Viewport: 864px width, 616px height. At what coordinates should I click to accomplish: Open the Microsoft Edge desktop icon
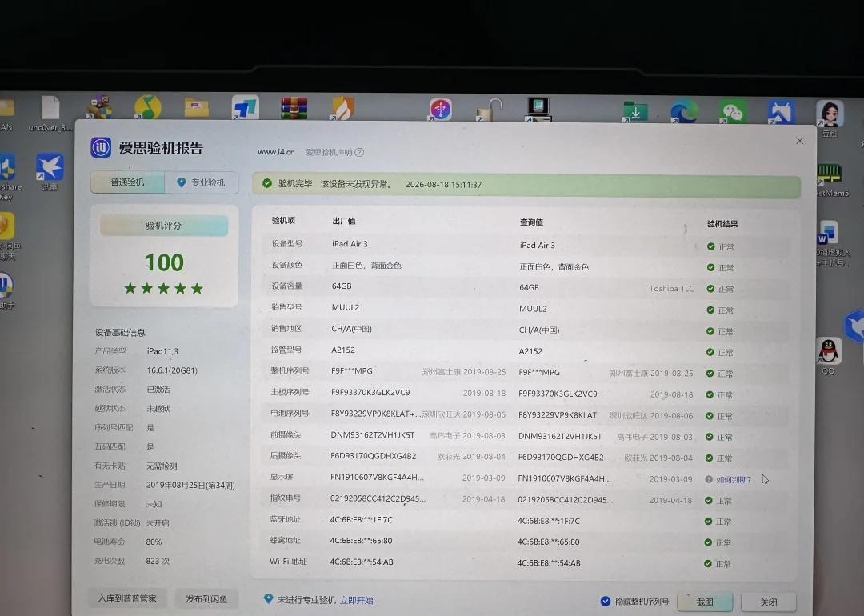coord(684,111)
